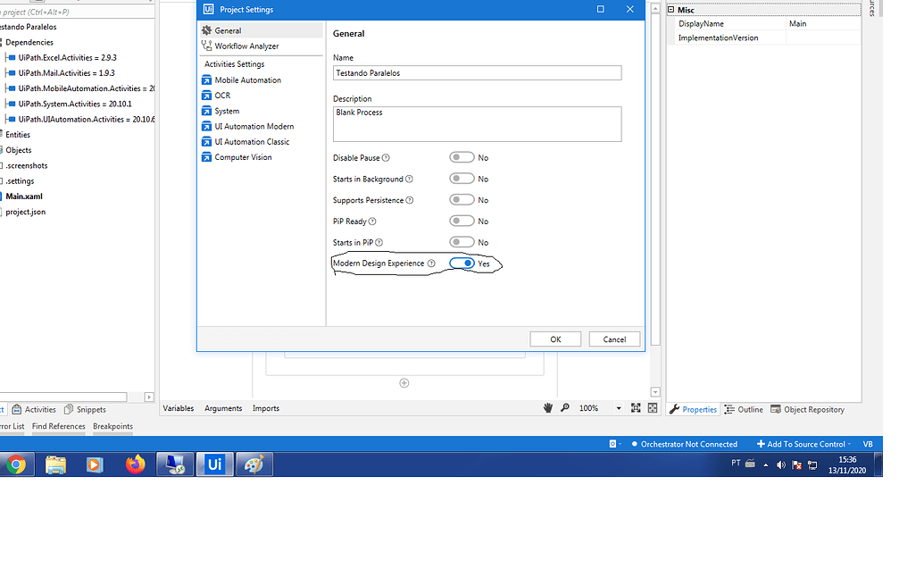Select the General settings gear icon
The height and width of the screenshot is (577, 924).
[208, 29]
